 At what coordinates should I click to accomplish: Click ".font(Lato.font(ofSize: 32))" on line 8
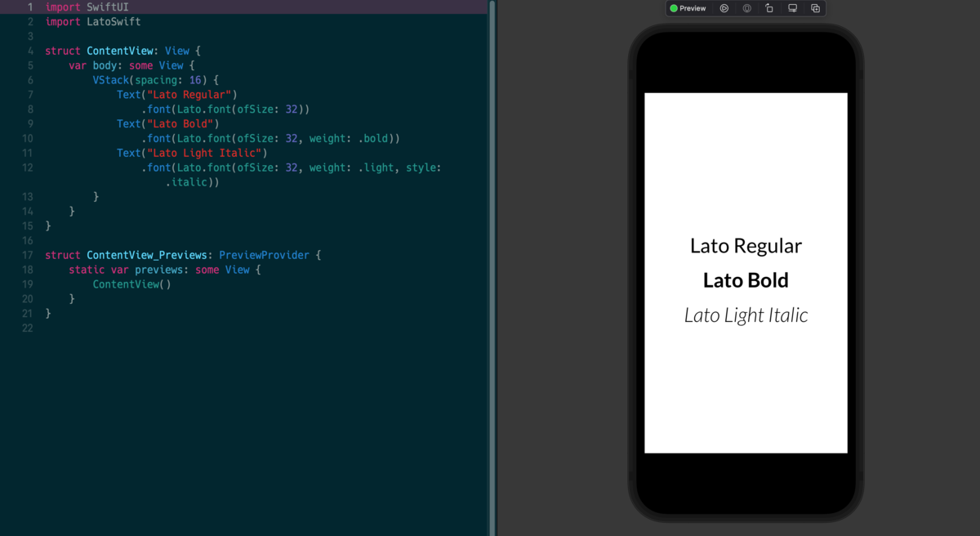click(225, 109)
